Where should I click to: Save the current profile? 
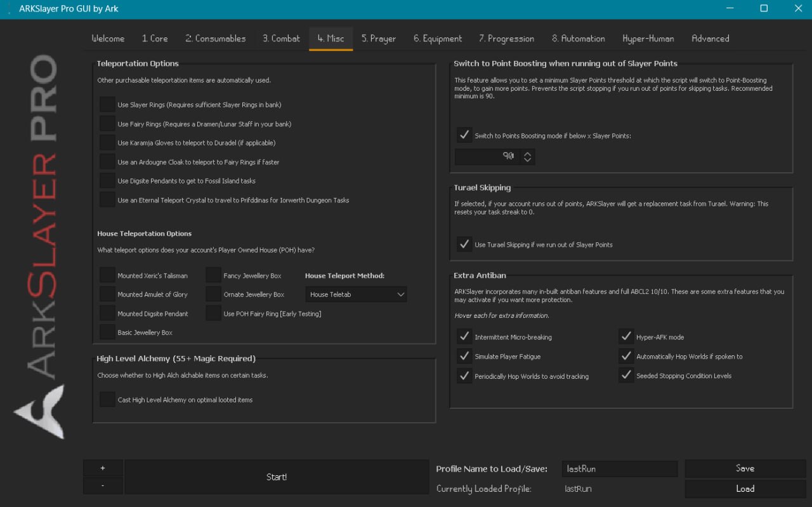(745, 468)
